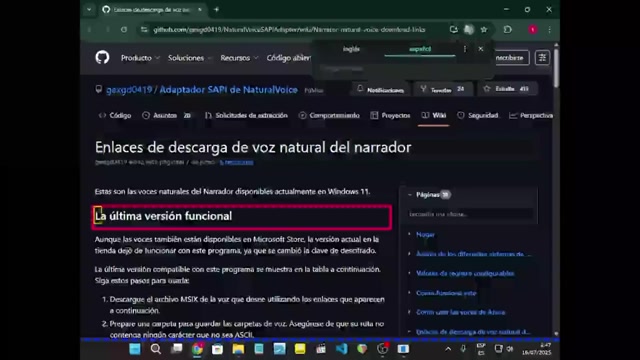Click the browser address bar URL
The image size is (640, 360).
tap(289, 29)
